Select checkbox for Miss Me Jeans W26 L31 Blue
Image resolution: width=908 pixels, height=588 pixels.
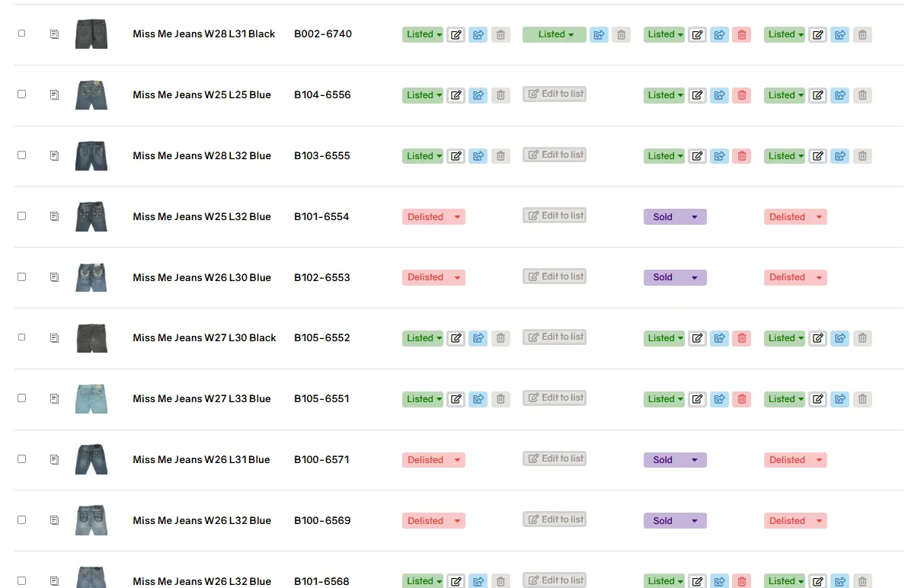tap(22, 459)
